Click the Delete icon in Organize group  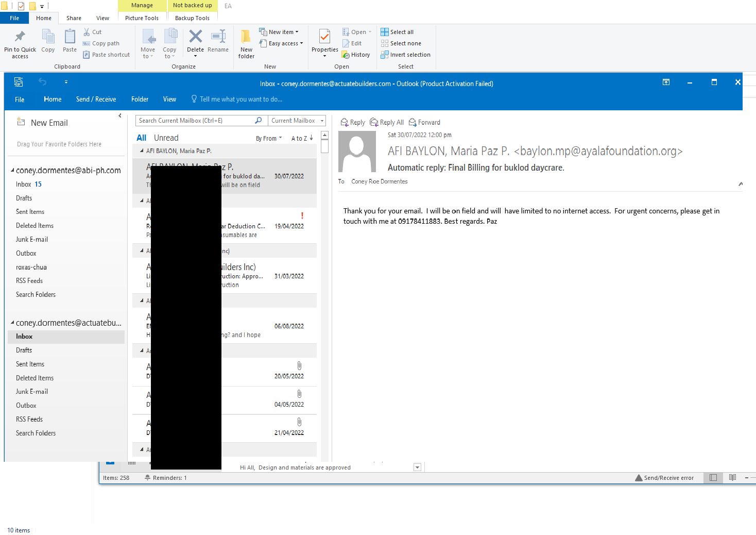coord(195,37)
